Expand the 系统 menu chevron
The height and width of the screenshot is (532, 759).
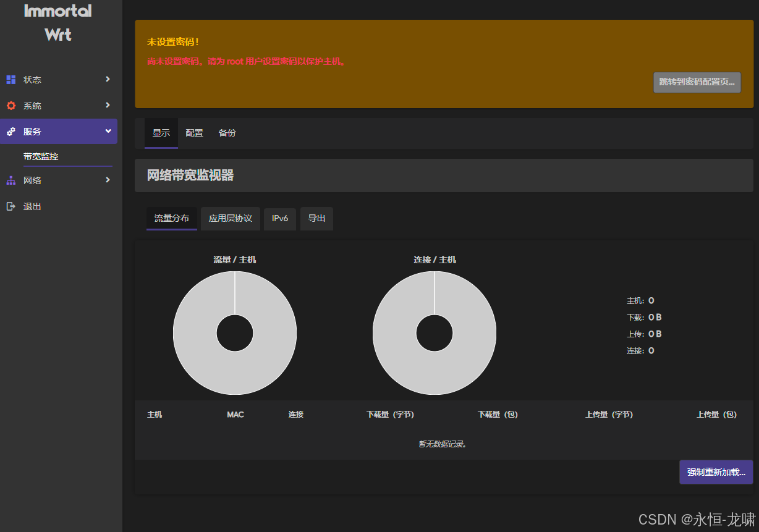click(x=108, y=105)
